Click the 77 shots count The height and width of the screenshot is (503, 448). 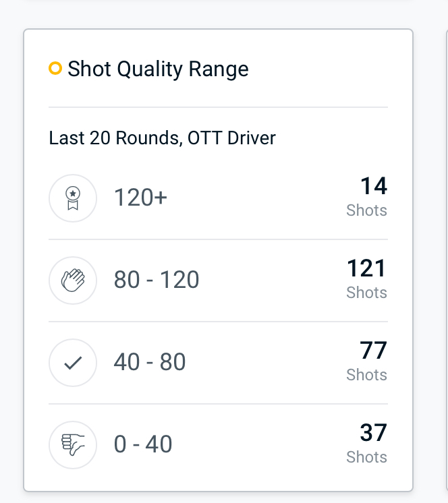pyautogui.click(x=373, y=351)
